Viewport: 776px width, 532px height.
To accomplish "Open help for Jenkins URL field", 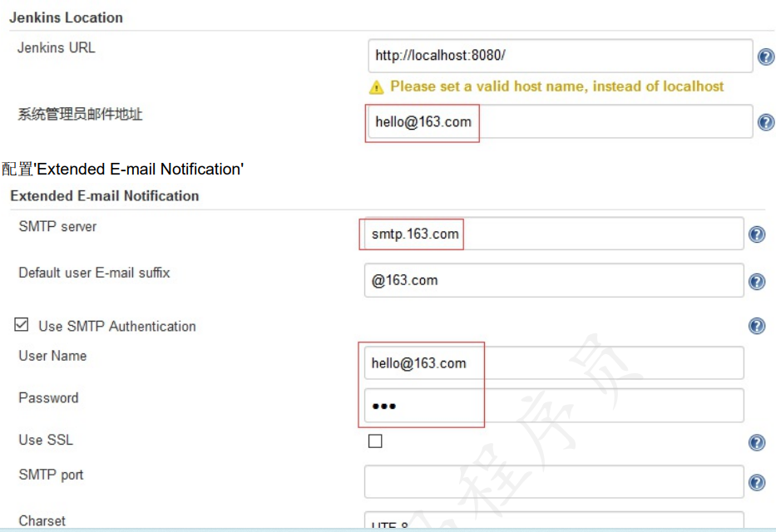I will click(x=766, y=57).
